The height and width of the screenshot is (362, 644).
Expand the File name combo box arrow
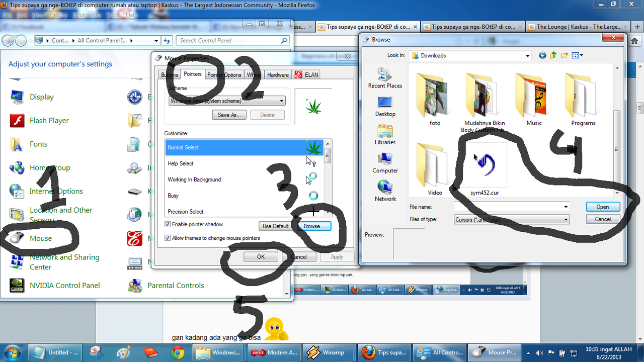(566, 207)
